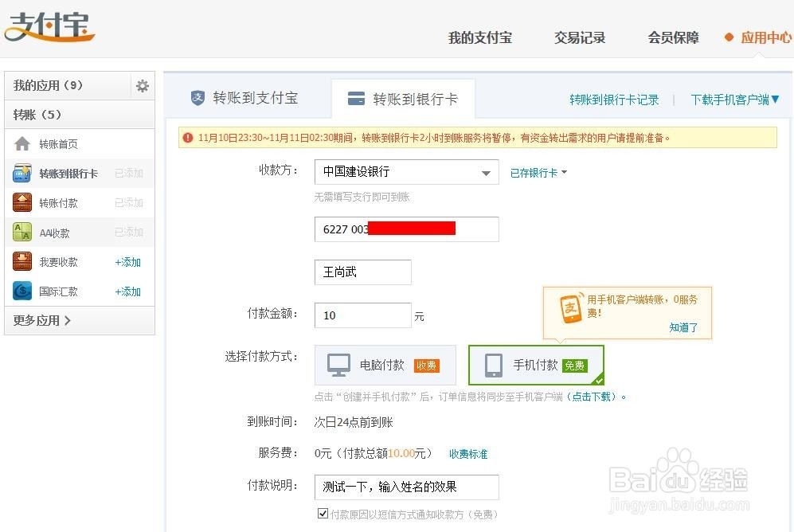Click 次日24点前到账 arrival time text

pos(354,422)
